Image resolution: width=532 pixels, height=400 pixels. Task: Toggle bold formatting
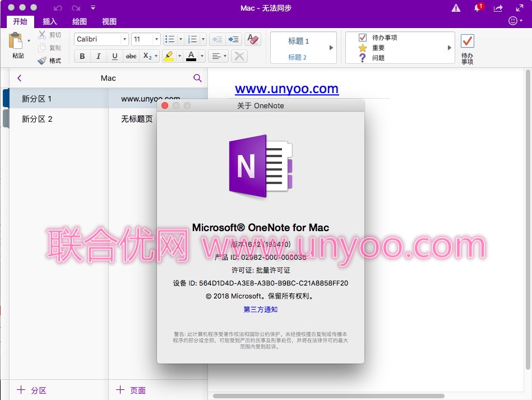82,56
